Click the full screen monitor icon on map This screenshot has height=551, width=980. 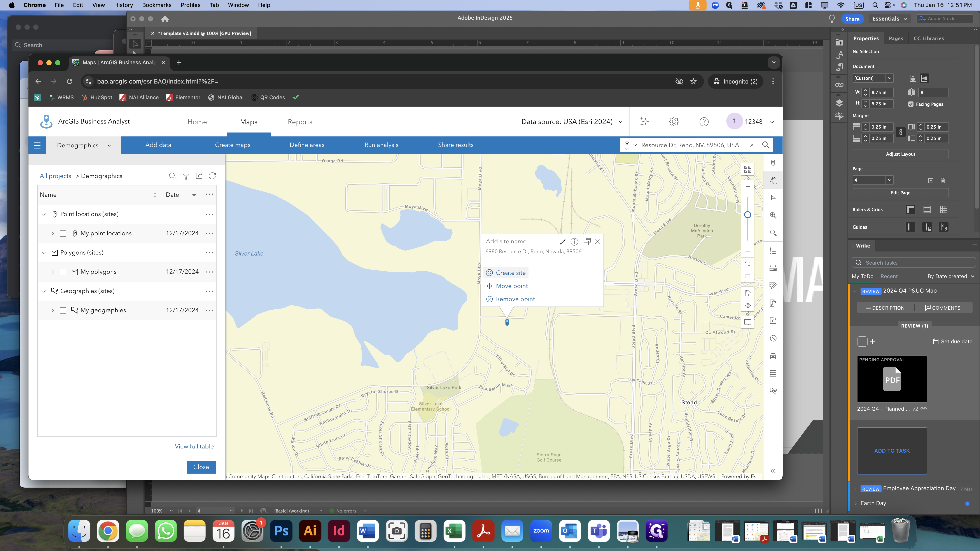click(747, 322)
